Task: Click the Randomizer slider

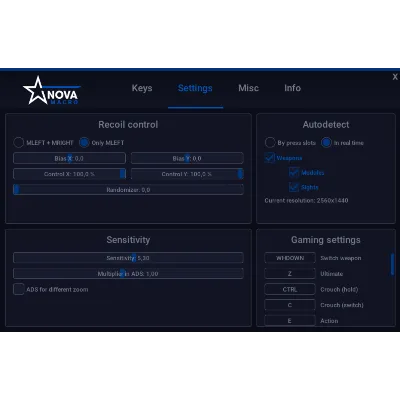Action: 128,190
